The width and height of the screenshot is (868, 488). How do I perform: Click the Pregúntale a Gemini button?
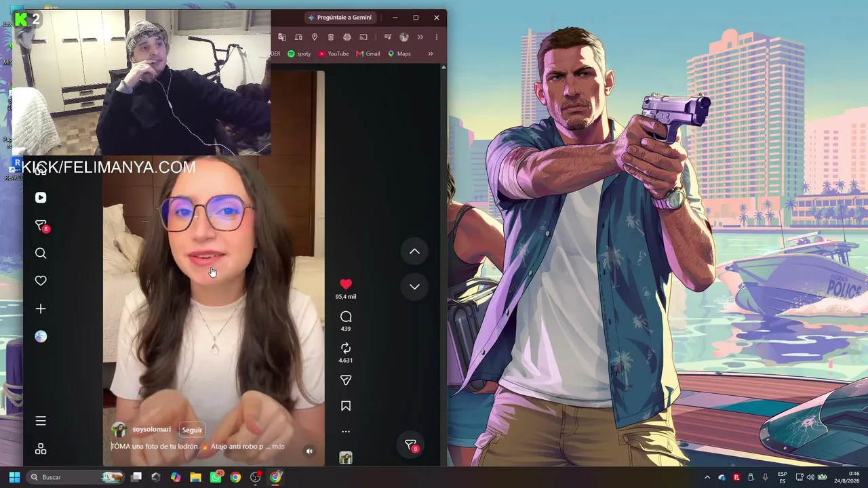coord(340,18)
